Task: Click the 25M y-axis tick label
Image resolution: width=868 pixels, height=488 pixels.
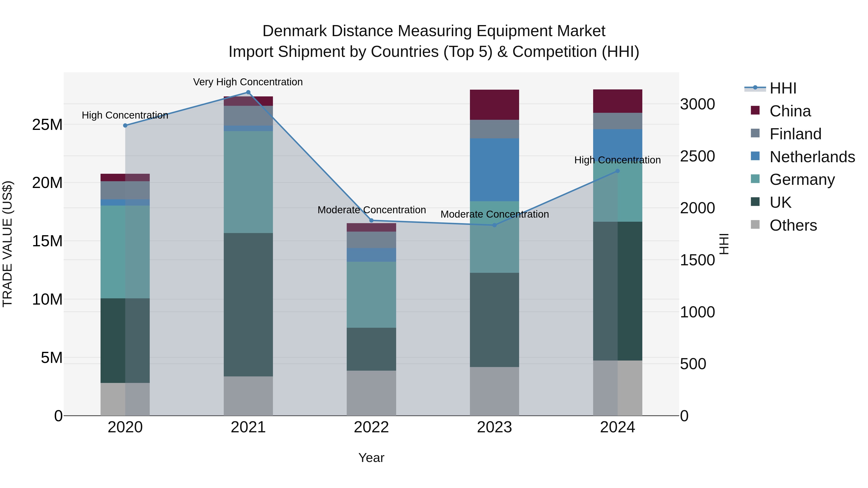Action: [x=47, y=125]
